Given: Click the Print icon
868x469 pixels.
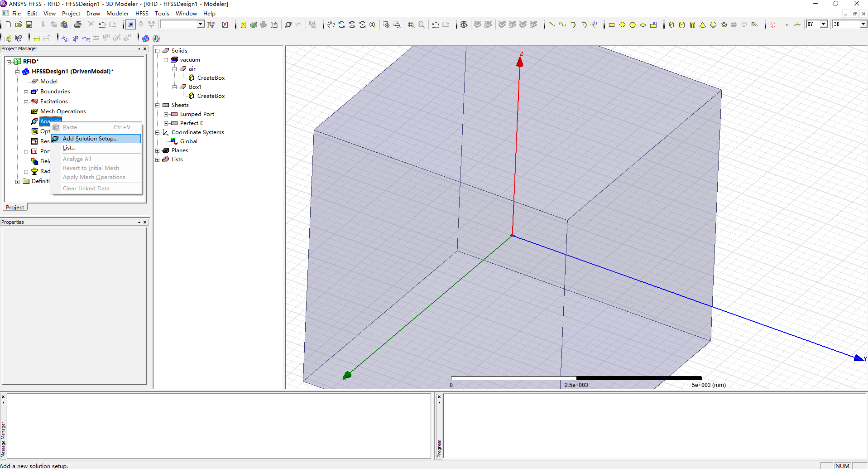Looking at the screenshot, I should click(78, 24).
